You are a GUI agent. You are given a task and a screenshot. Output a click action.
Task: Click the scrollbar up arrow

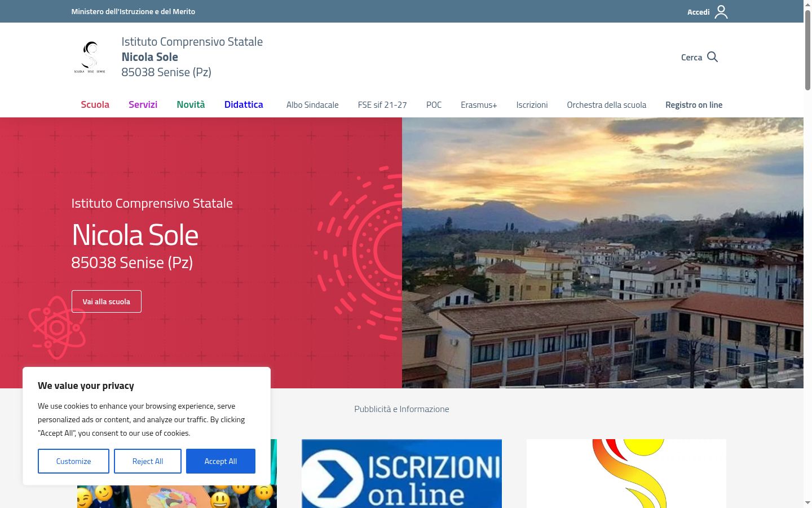pos(807,4)
